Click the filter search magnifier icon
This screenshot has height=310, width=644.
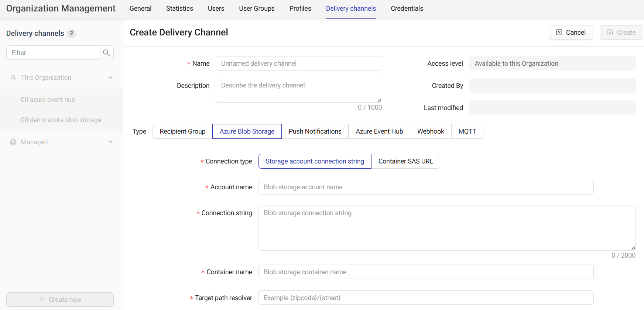106,53
